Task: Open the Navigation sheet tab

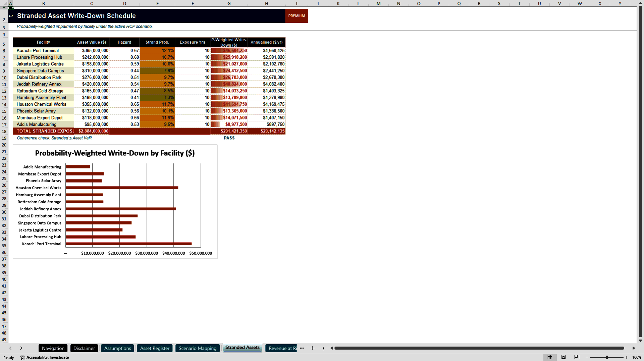Action: click(x=53, y=348)
